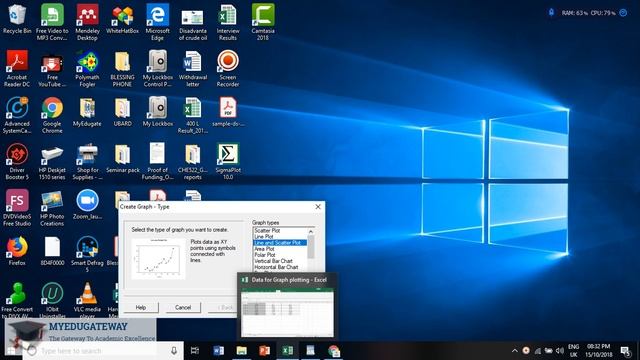Viewport: 640px width, 360px height.
Task: Open Driver Booster 5 icon
Action: tap(17, 162)
